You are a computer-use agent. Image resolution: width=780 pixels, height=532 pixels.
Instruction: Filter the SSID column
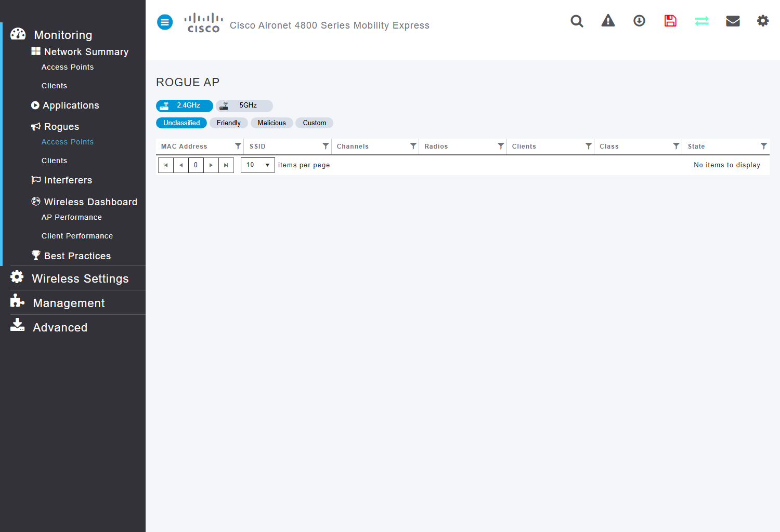[x=326, y=147]
